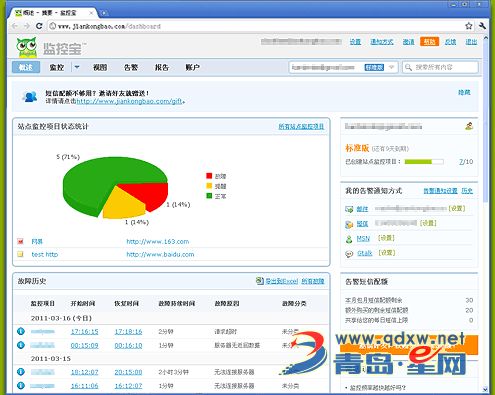Open the 监控 monitoring tab
The image size is (495, 395).
coord(57,67)
